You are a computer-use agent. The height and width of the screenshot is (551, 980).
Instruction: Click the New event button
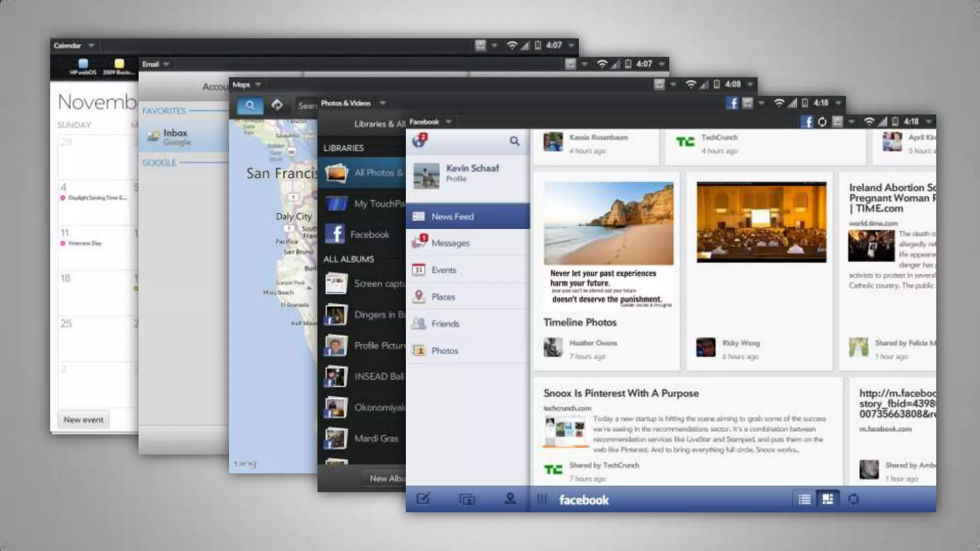tap(83, 419)
